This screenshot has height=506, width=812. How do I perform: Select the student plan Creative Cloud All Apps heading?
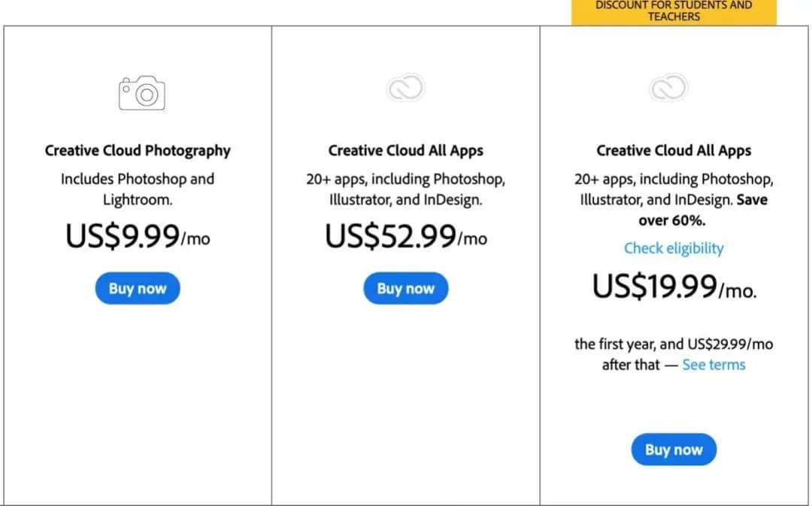(x=674, y=150)
